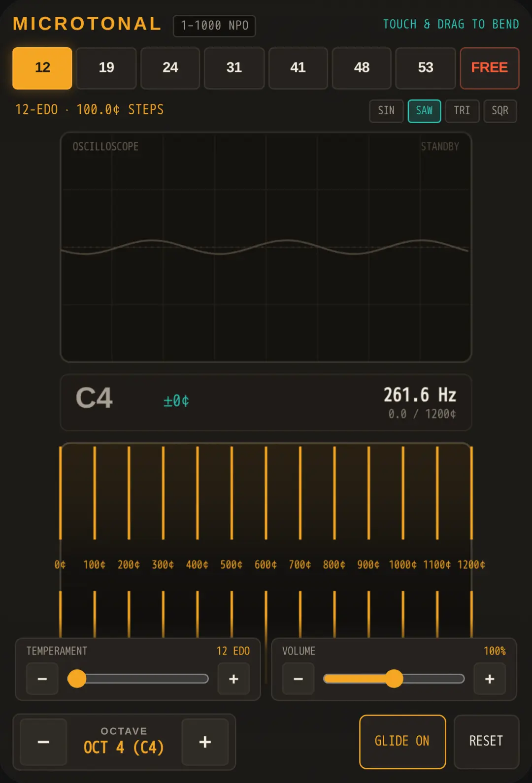Click the 12-EDO 100.0¢ STEPS status text
This screenshot has height=783, width=532.
tap(89, 109)
